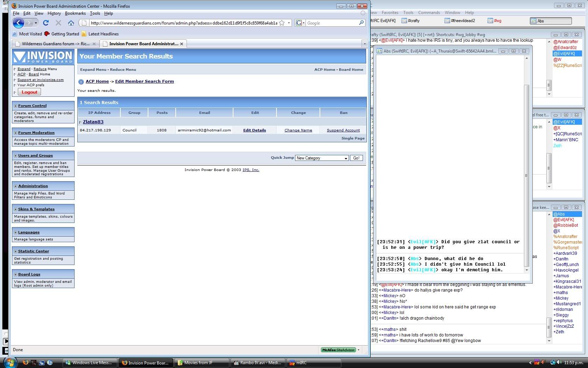Click the IPS, Inc. footer link
This screenshot has width=588, height=368.
[x=251, y=170]
